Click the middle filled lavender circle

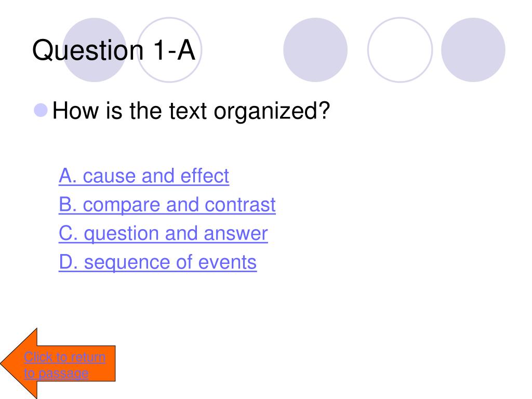tap(315, 50)
